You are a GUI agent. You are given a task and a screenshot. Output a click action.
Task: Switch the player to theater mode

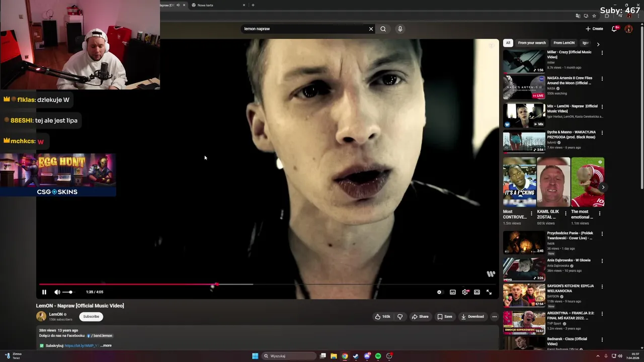tap(477, 292)
